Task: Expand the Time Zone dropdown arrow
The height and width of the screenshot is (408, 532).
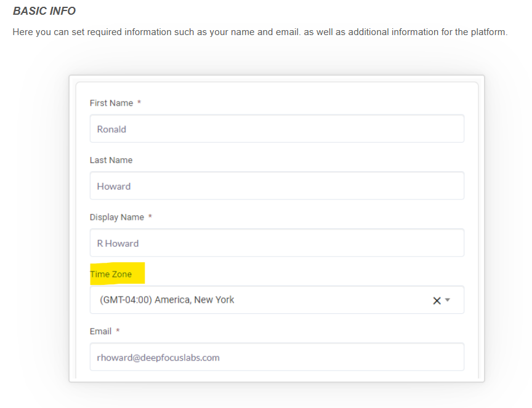Action: point(448,300)
